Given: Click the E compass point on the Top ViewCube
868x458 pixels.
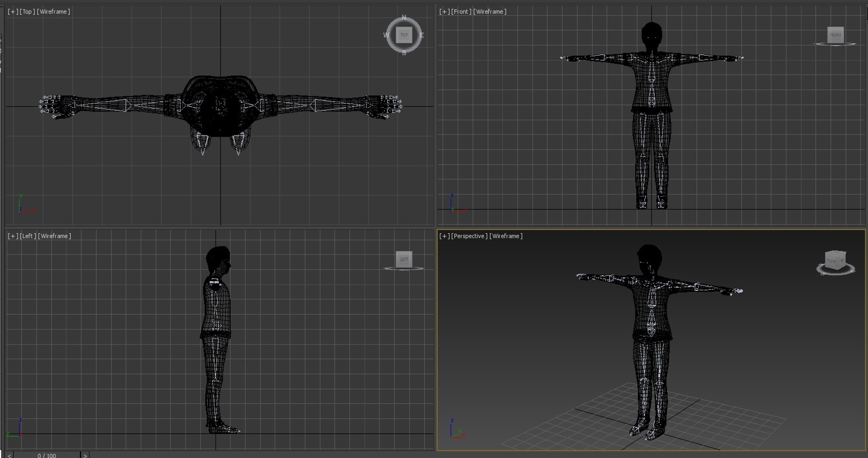Looking at the screenshot, I should pyautogui.click(x=421, y=35).
